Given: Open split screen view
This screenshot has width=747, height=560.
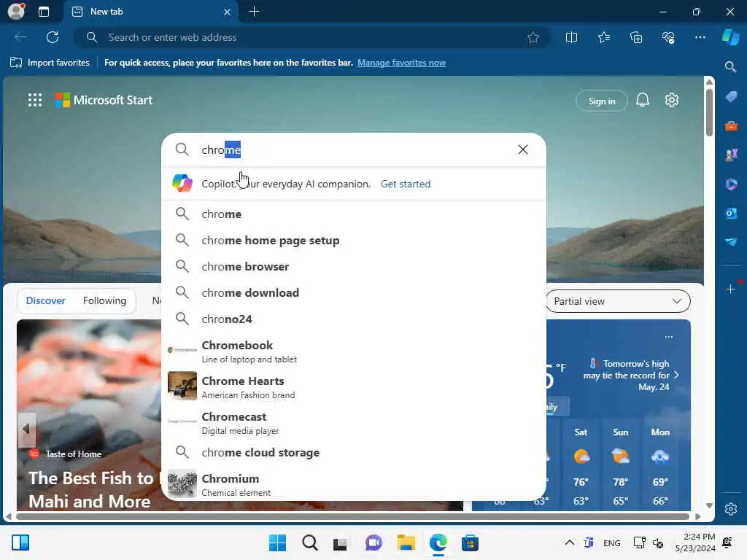Looking at the screenshot, I should tap(571, 37).
